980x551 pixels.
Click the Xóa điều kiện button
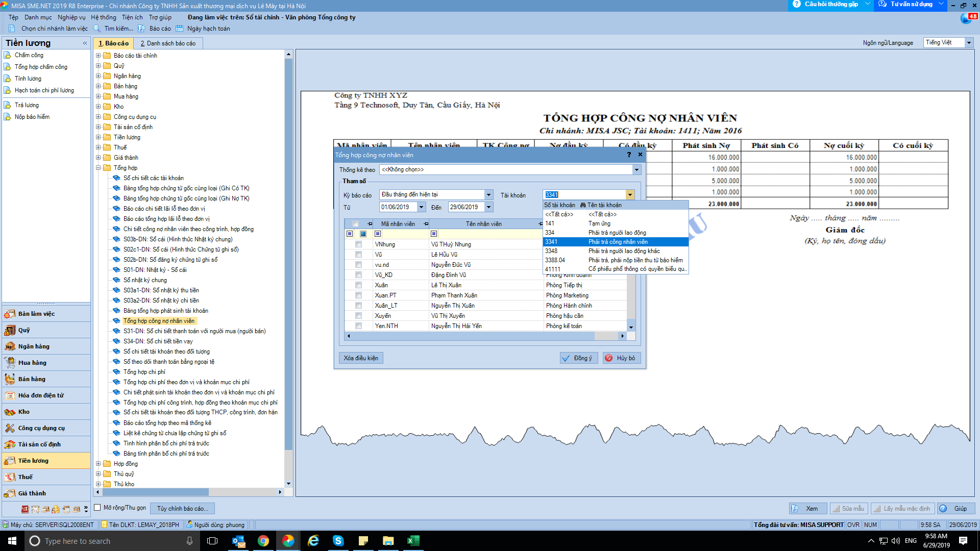click(361, 358)
